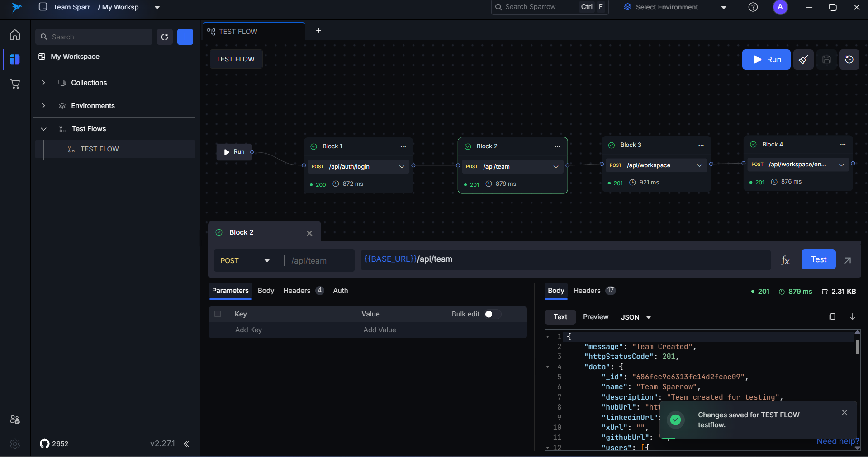Click the blue plus add button
This screenshot has height=457, width=868.
[x=185, y=37]
